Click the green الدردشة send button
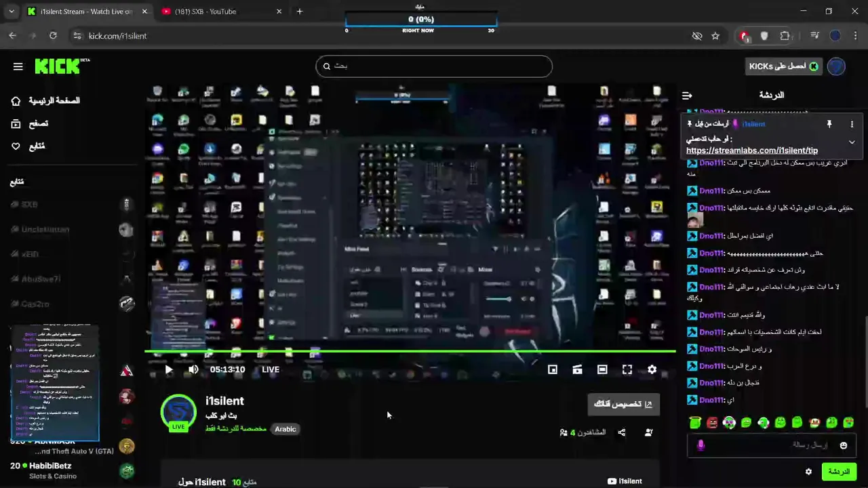The image size is (868, 488). pos(839,472)
